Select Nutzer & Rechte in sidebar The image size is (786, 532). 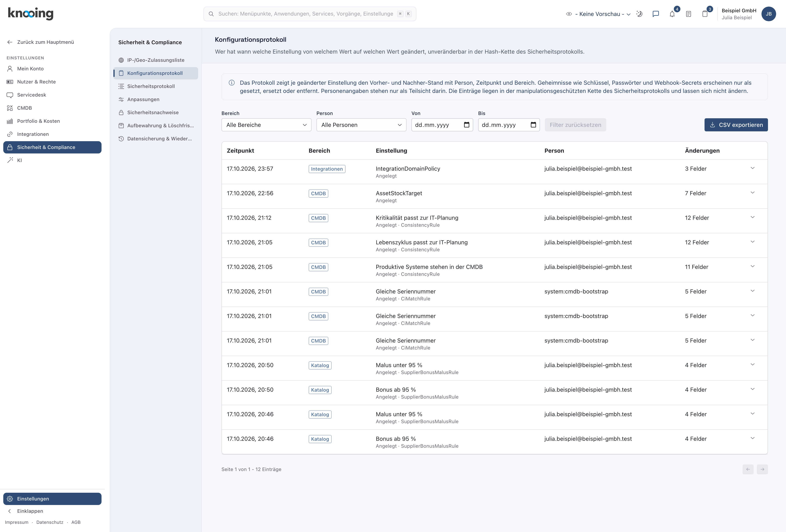52,82
